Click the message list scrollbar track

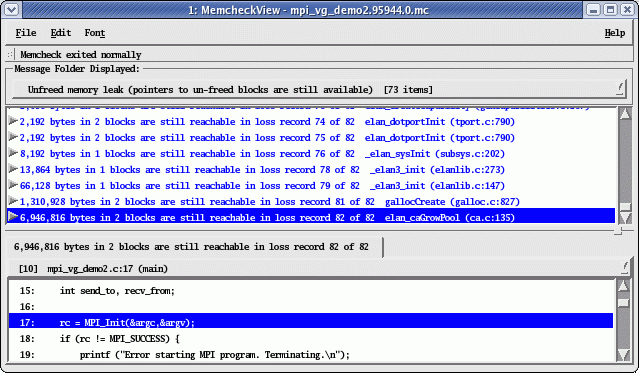click(625, 161)
